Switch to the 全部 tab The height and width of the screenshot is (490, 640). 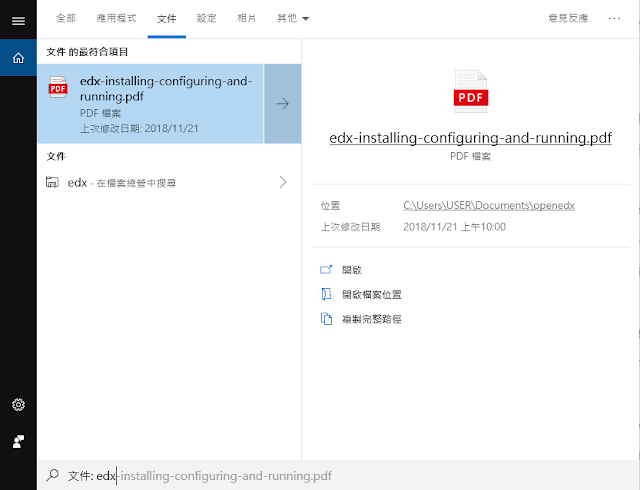(x=66, y=18)
